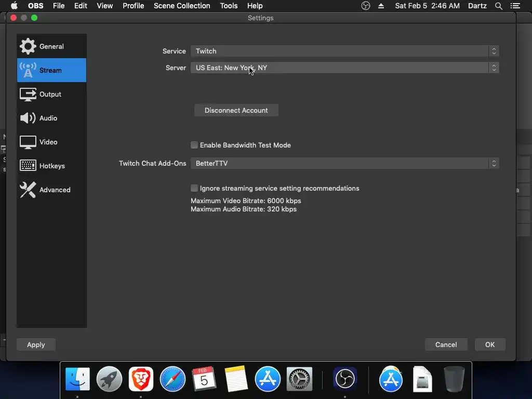Click Dartz user name in menu bar
Screen dimensions: 532x399
(x=477, y=6)
